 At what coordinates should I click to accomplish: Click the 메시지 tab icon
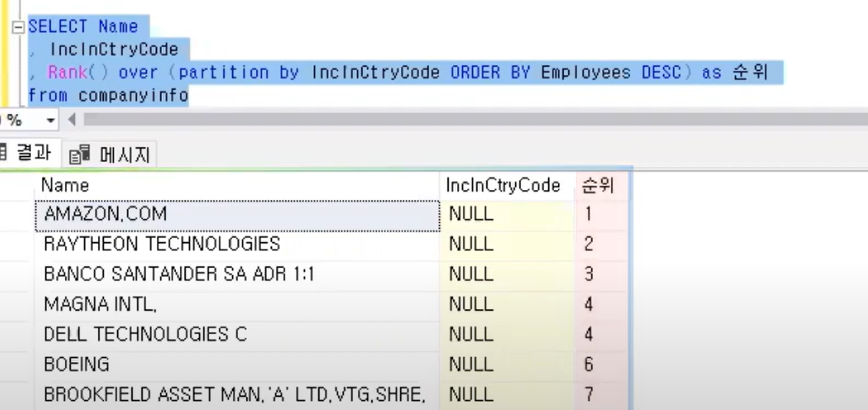(80, 155)
